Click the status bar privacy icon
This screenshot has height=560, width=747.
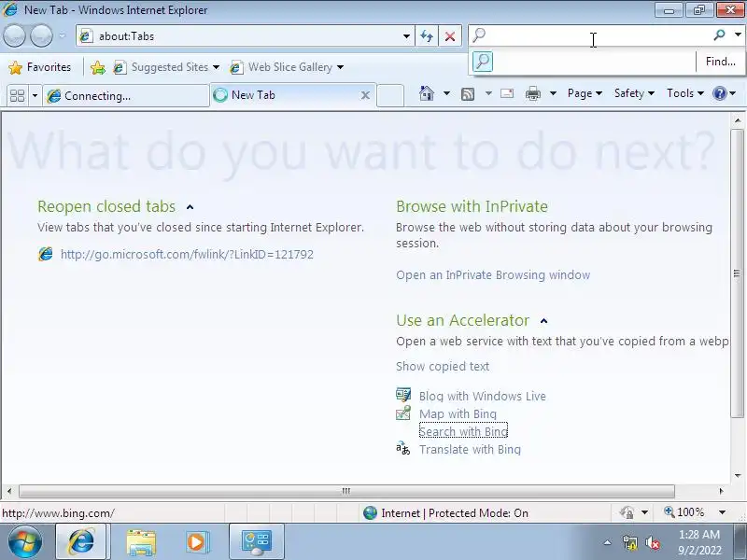click(627, 512)
